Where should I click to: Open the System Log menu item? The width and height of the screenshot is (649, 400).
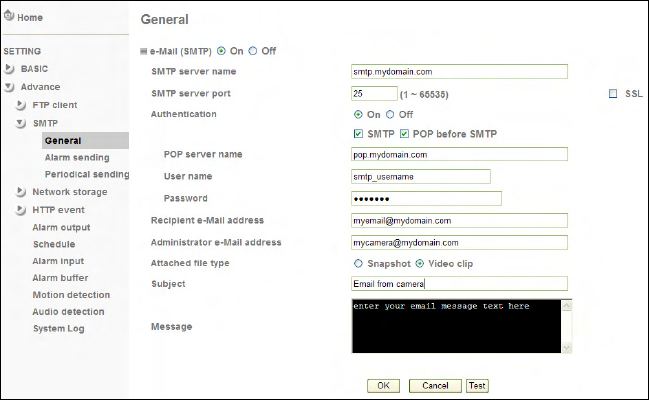tap(59, 329)
